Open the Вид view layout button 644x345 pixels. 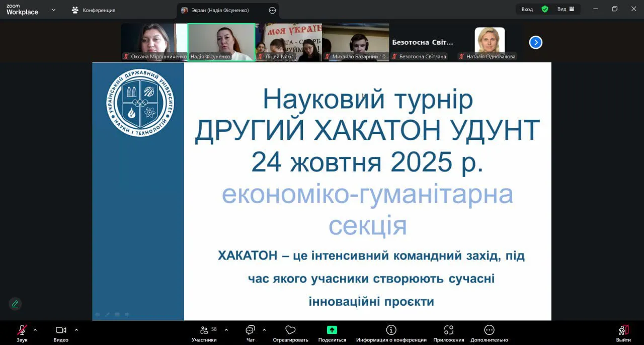(x=566, y=9)
